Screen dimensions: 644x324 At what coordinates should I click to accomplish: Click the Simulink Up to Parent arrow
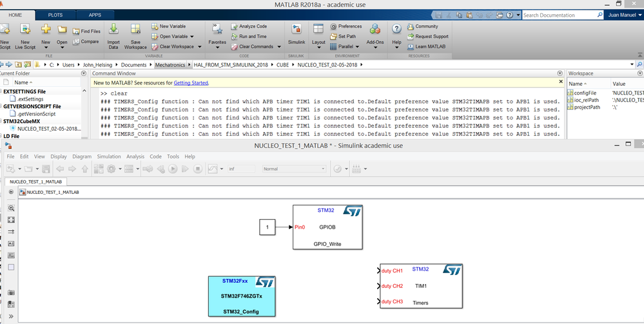point(85,169)
